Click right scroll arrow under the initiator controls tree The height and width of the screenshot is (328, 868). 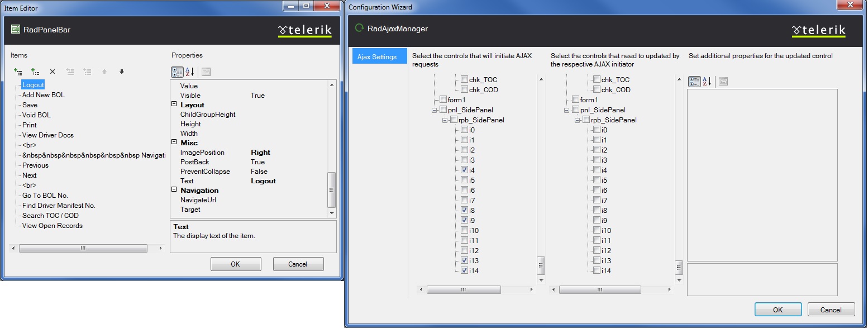tap(531, 290)
